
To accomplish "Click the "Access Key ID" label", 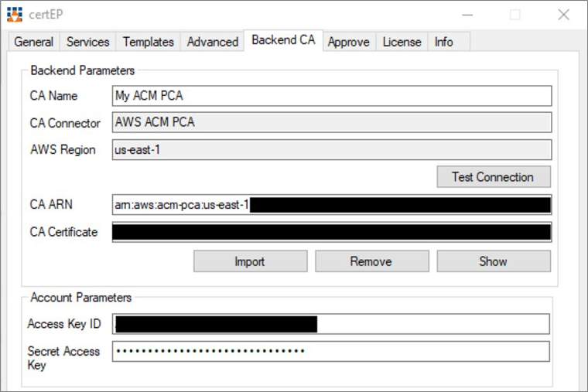I will 64,324.
